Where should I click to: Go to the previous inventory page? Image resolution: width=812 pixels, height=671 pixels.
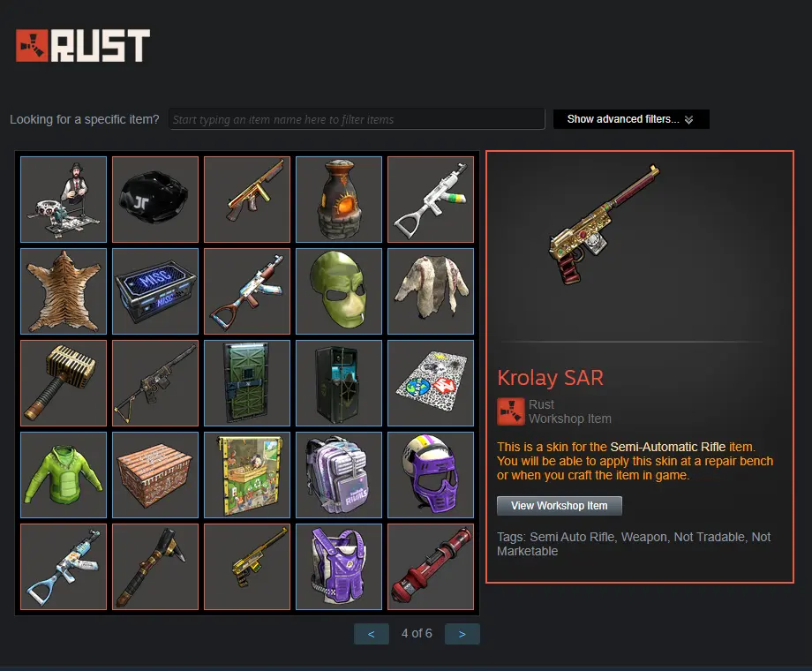(372, 634)
